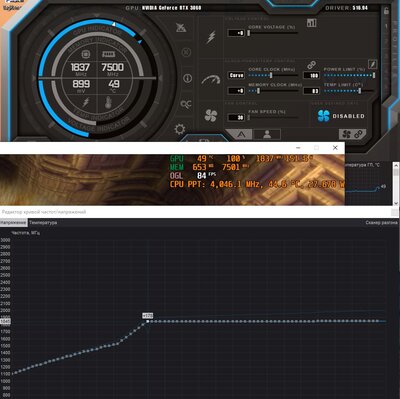Click the memory clock slider handle

[x=258, y=91]
